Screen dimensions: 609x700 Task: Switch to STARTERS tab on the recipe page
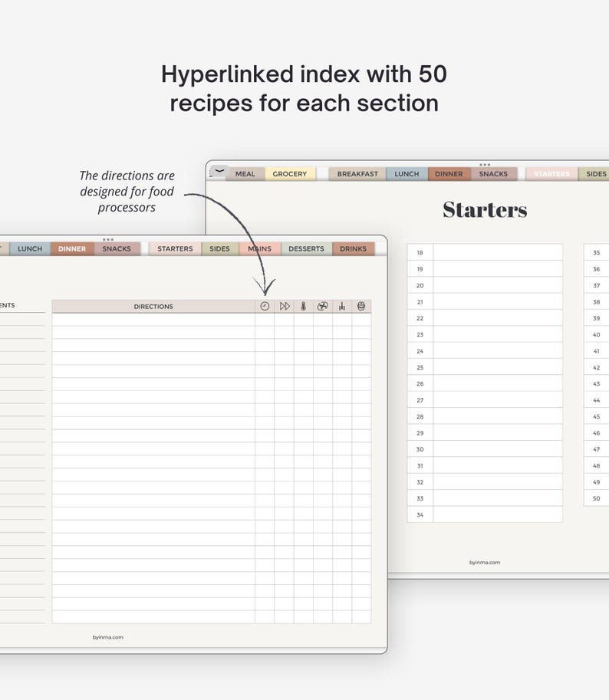tap(175, 248)
